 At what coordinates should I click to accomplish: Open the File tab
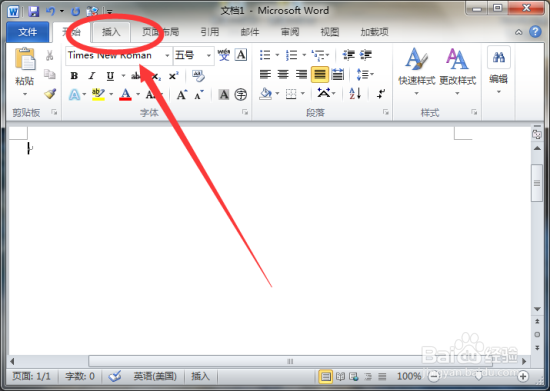[x=28, y=32]
